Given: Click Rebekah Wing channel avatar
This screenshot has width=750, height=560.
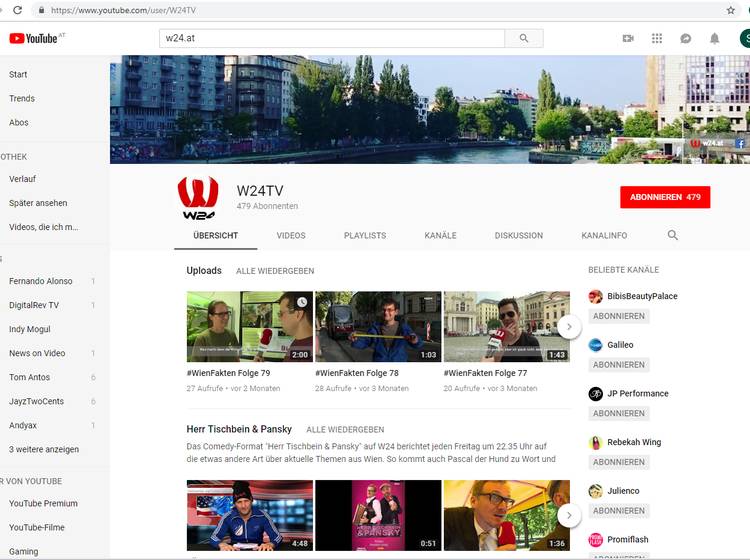Looking at the screenshot, I should (596, 442).
